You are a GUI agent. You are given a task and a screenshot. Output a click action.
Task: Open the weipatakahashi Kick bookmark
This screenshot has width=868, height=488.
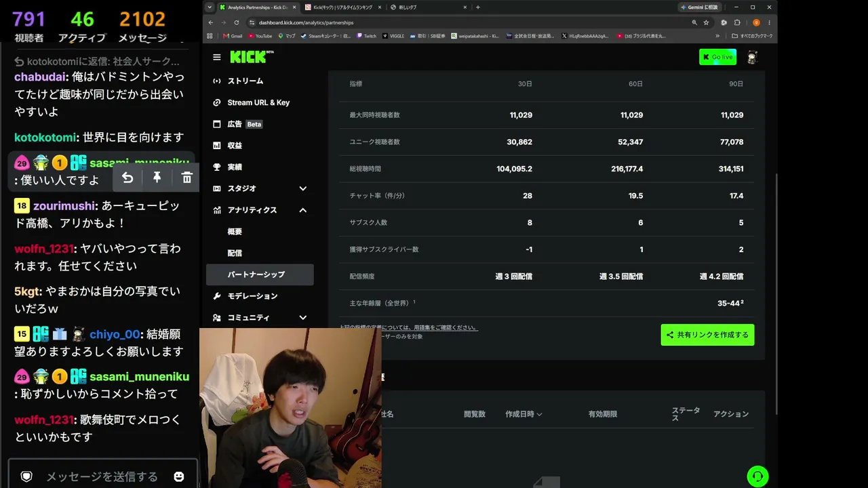point(475,36)
